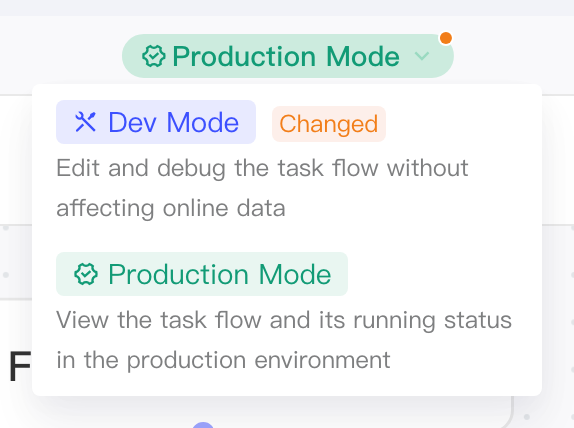Click the blank white space below the dropdown descriptions
Screen dimensions: 574x428
click(287, 384)
